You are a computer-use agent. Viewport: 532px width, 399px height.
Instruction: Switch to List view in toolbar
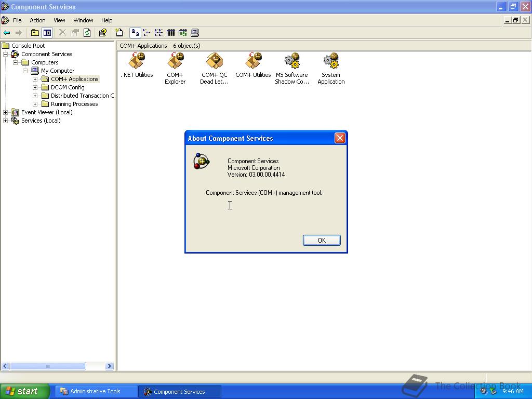coord(158,33)
